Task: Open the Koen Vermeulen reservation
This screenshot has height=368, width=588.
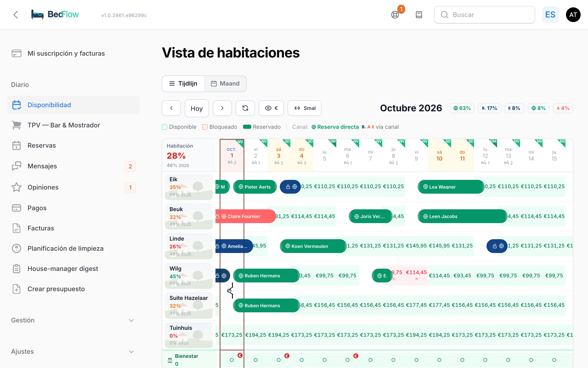Action: [313, 246]
